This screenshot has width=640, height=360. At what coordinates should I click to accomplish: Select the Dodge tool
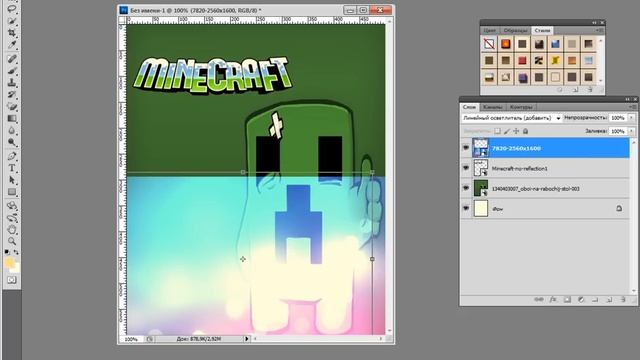12,142
